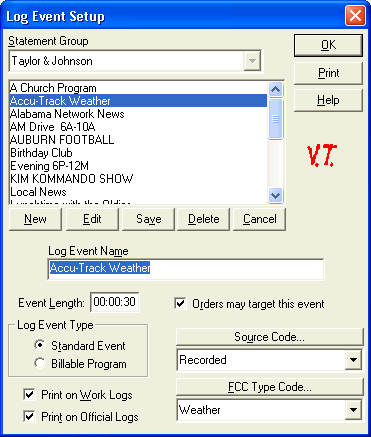The width and height of the screenshot is (371, 437).
Task: Click the list scroll up arrow
Action: [x=276, y=89]
